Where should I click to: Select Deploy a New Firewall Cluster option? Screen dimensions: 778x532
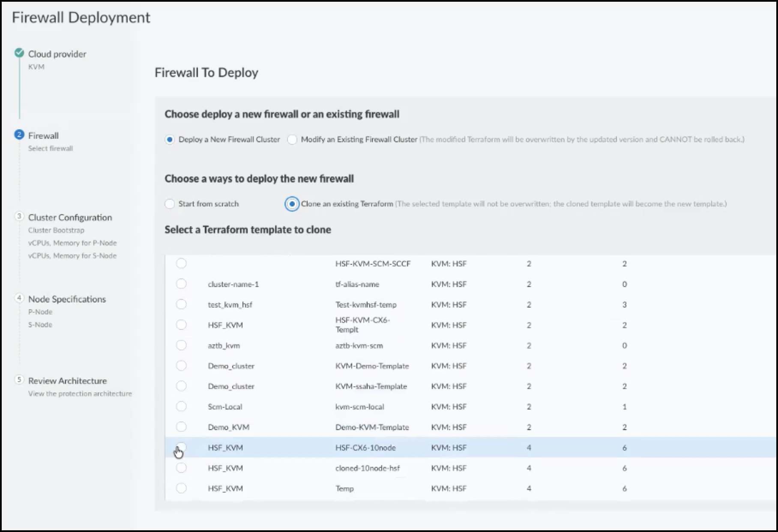click(x=170, y=140)
